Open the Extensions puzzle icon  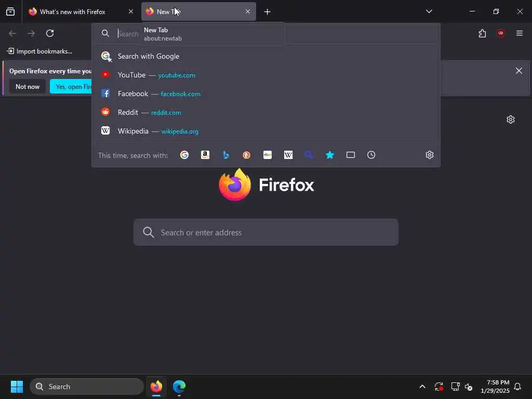(482, 33)
